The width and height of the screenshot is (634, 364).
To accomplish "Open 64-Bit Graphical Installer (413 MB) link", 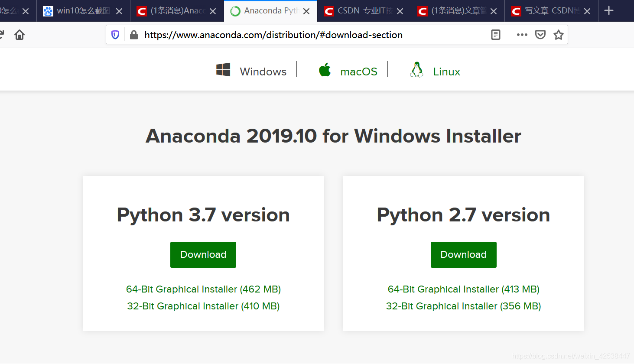I will point(463,289).
